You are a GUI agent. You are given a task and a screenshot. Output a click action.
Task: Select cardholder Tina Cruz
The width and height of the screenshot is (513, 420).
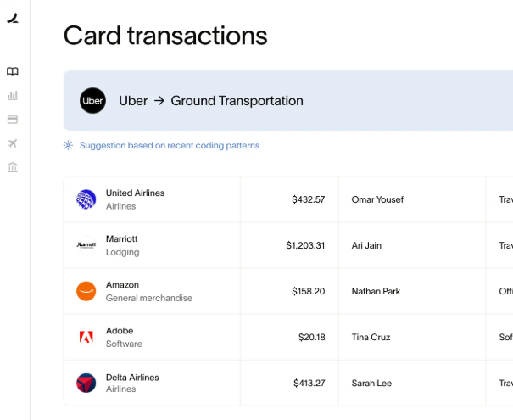coord(371,337)
